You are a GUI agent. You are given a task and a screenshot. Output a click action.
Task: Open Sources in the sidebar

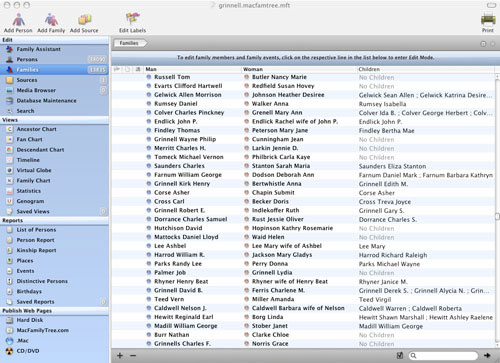click(x=54, y=80)
